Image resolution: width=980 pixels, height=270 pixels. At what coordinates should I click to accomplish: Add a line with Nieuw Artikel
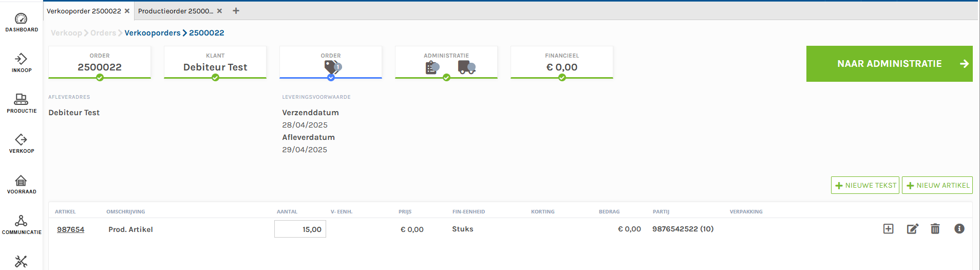pyautogui.click(x=937, y=185)
